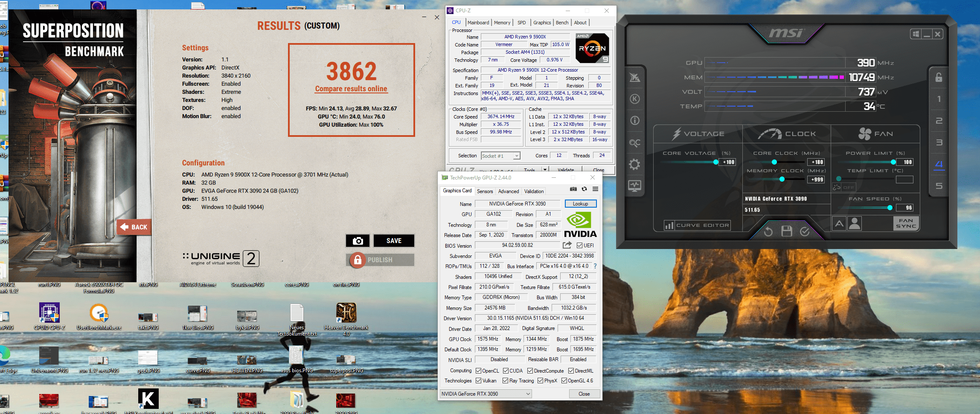Toggle UEFI checkbox in GPU-Z
Viewport: 980px width, 414px height.
[x=579, y=246]
